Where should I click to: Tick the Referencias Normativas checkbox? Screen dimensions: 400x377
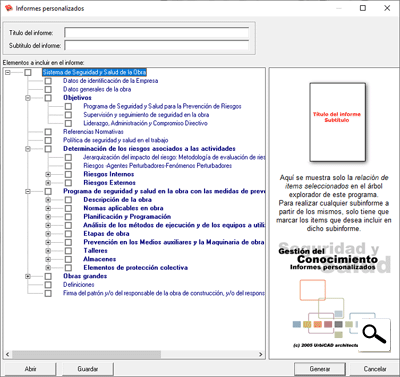[48, 132]
